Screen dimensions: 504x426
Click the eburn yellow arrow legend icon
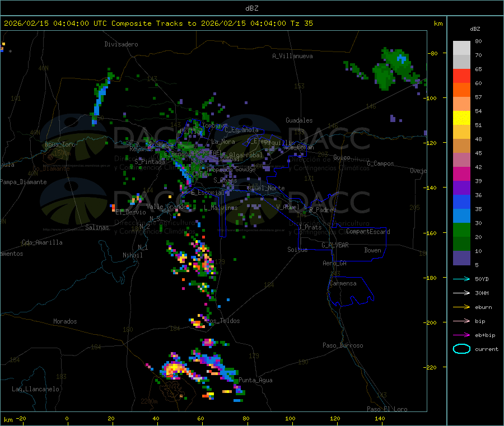pos(461,307)
